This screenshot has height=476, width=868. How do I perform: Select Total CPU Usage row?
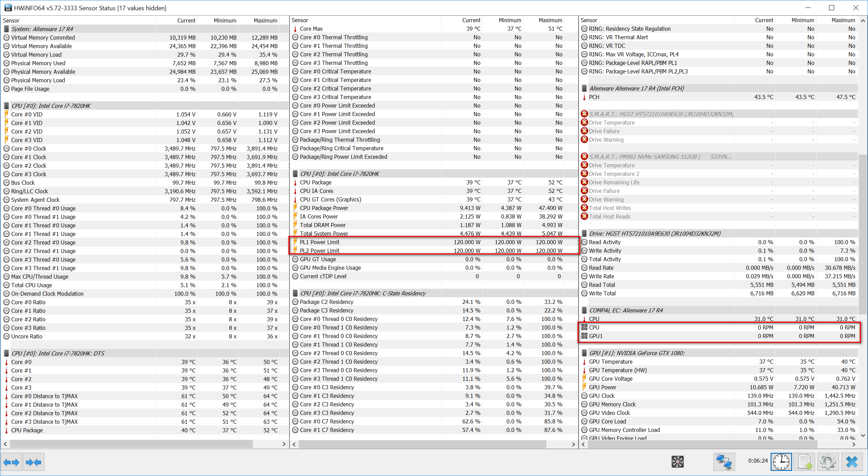(145, 285)
